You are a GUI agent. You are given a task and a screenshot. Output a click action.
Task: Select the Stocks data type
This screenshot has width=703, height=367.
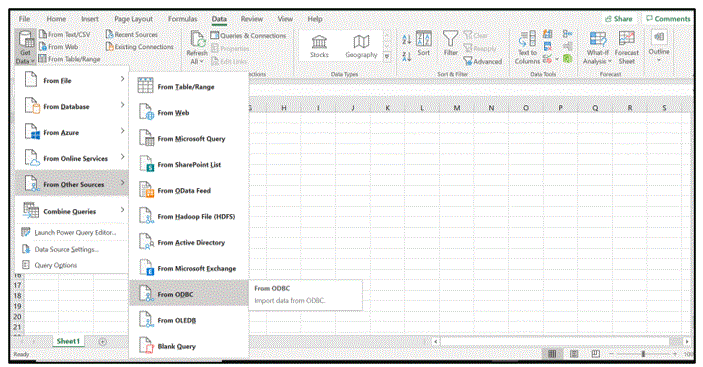point(319,47)
